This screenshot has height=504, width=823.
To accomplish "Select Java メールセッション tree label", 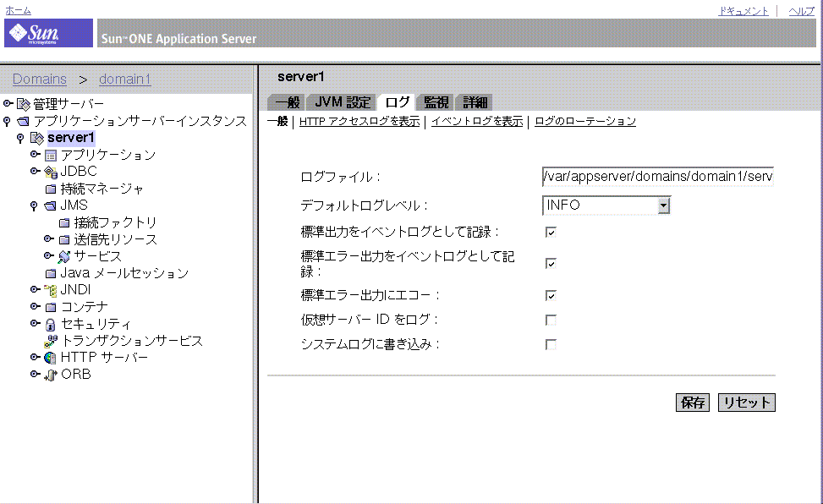I will click(x=124, y=273).
